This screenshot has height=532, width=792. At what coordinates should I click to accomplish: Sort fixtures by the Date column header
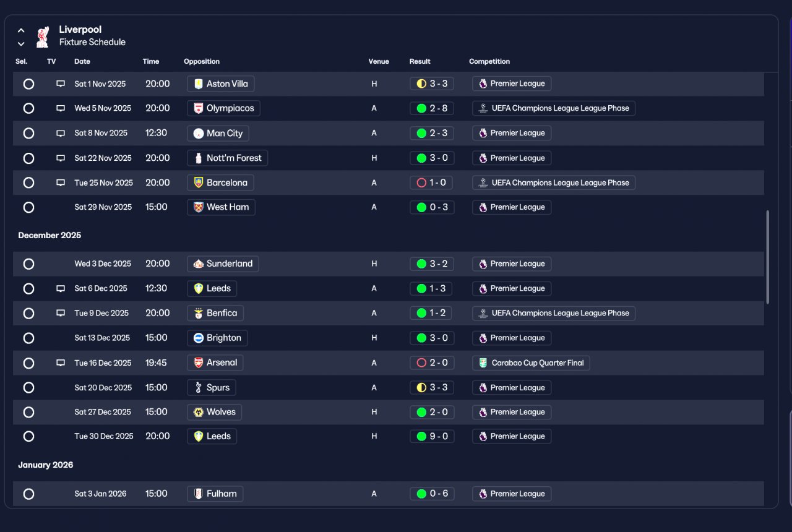(82, 61)
